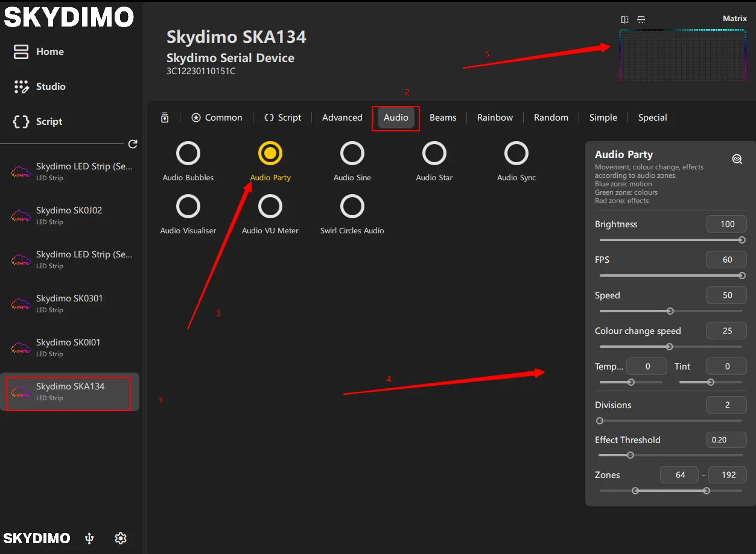Click the saved effects icon left of Common
Screen dimensions: 756x554
pos(165,118)
